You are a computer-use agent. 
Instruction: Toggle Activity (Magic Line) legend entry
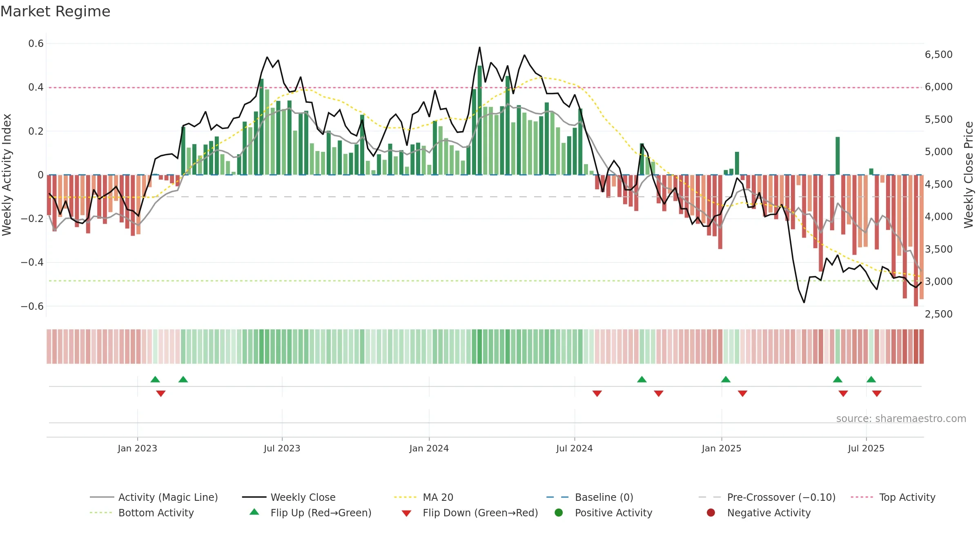point(154,497)
